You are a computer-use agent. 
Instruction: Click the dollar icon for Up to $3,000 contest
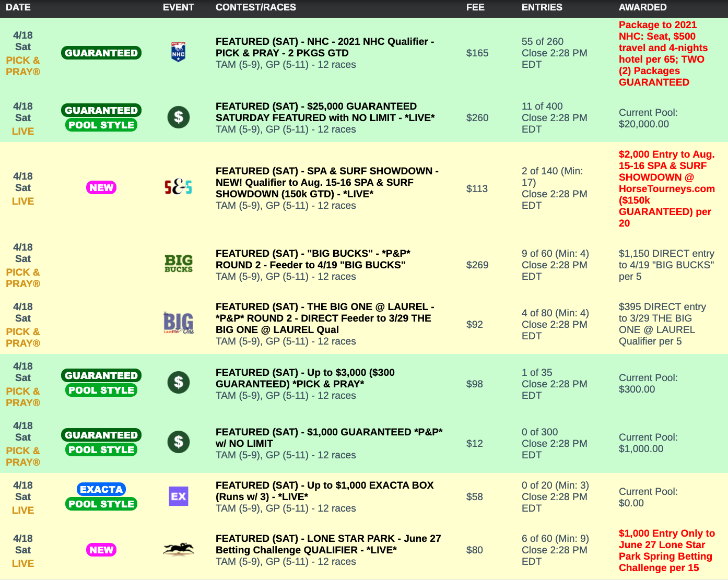click(178, 383)
